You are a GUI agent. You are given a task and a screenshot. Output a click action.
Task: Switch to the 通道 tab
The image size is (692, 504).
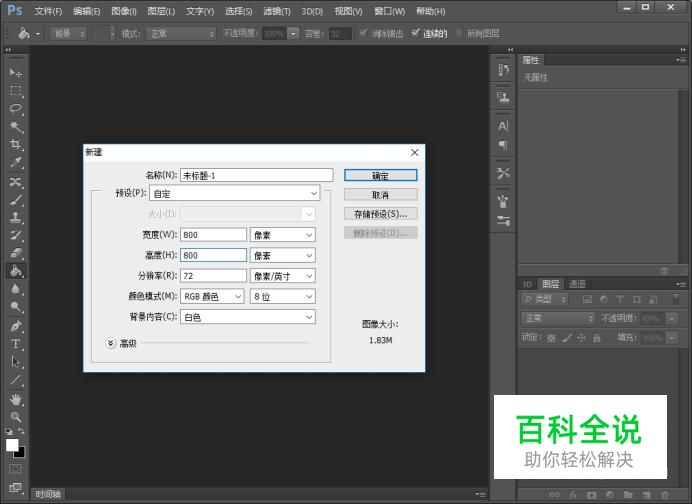577,284
